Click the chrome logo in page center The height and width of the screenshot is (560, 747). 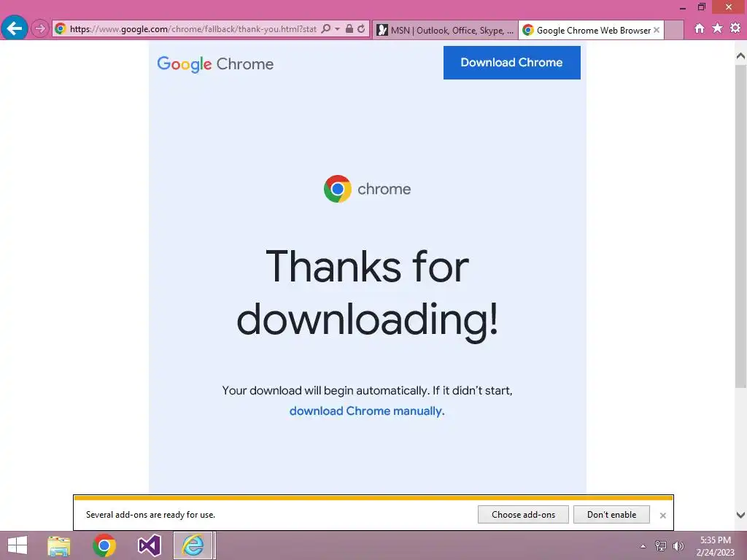(x=367, y=189)
